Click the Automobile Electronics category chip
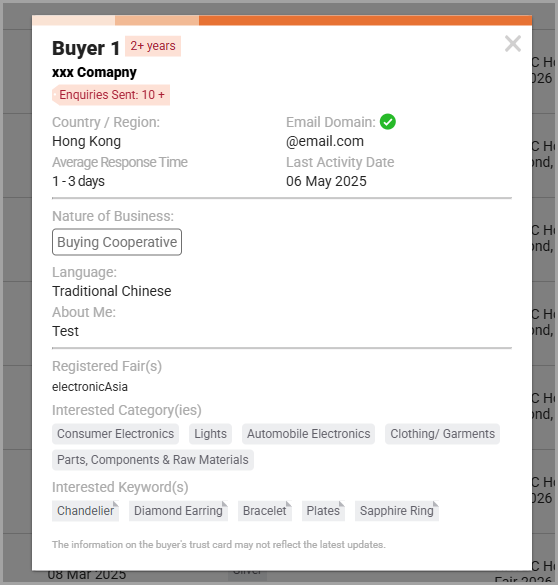558x585 pixels. 308,434
